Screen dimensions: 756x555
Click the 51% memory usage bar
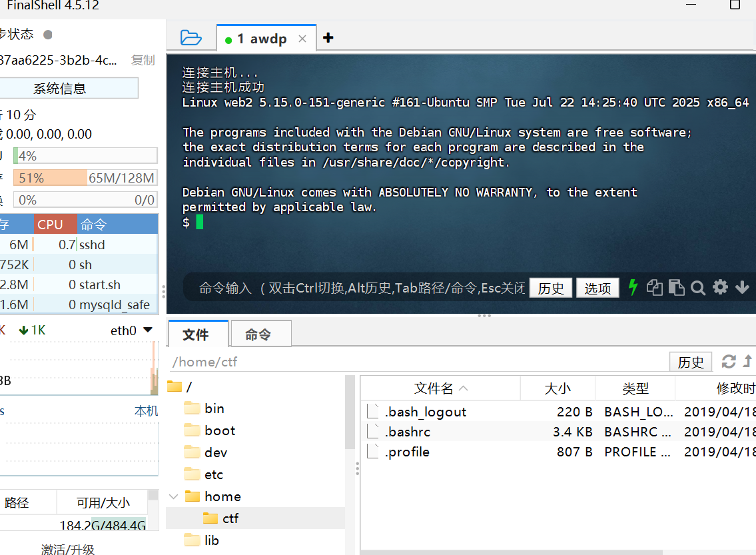85,178
